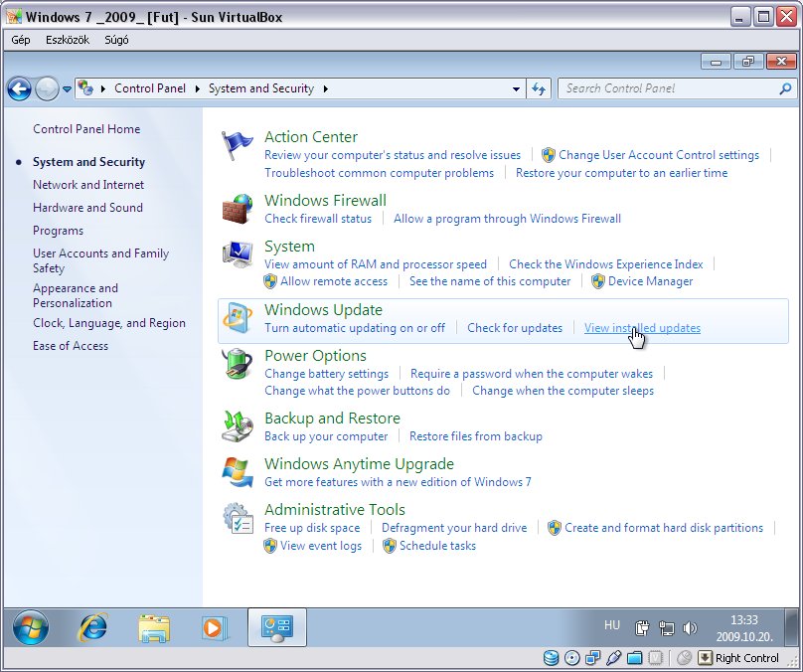Click Defragment your hard drive link
The height and width of the screenshot is (672, 803).
click(454, 528)
